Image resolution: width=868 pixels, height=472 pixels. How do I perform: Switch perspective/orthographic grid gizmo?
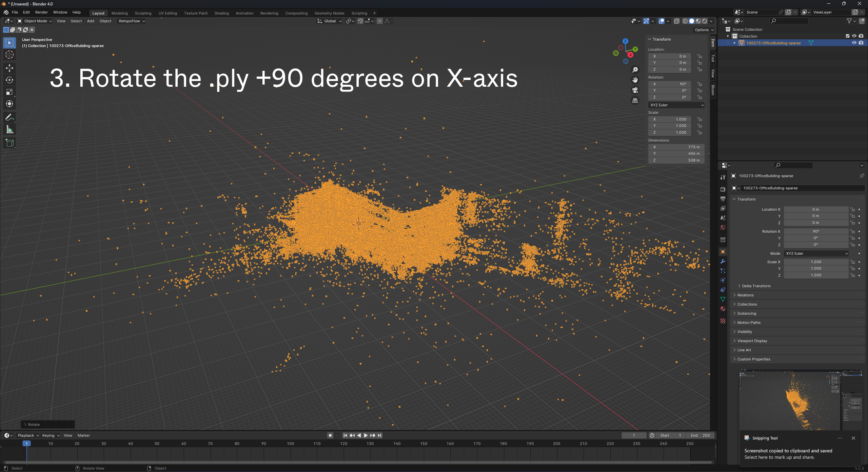(x=635, y=101)
